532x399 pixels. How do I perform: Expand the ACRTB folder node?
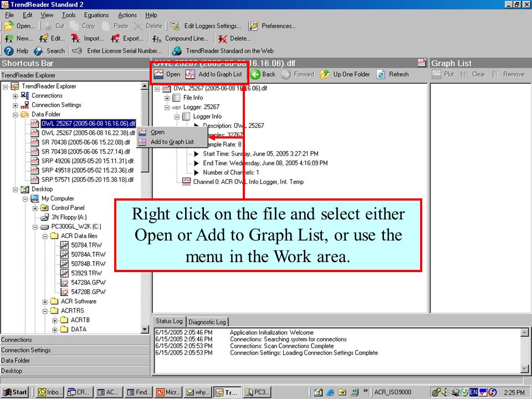pos(55,320)
